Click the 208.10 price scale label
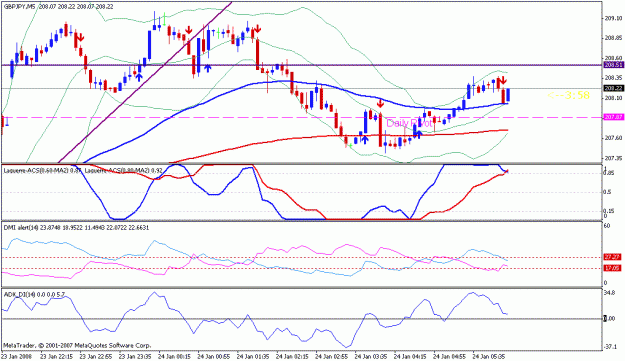 click(613, 98)
